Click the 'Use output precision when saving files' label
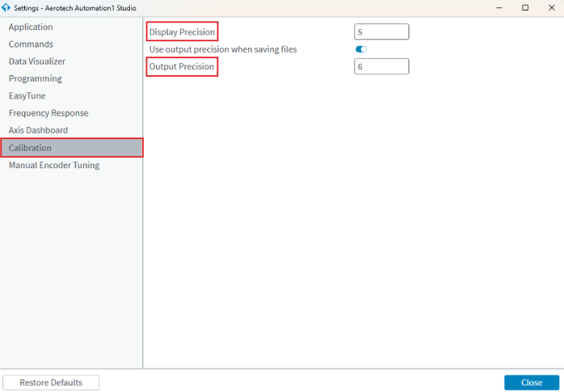 click(223, 49)
